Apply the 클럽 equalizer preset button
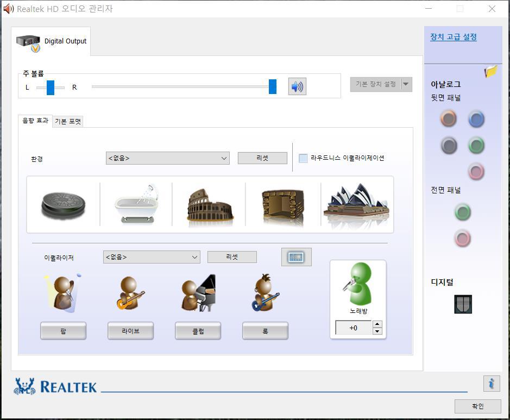 (x=198, y=331)
